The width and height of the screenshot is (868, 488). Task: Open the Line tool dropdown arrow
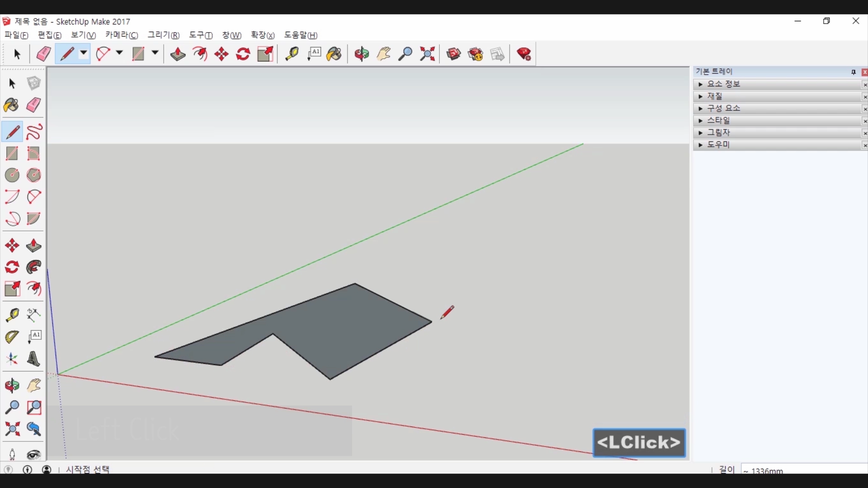pos(84,53)
